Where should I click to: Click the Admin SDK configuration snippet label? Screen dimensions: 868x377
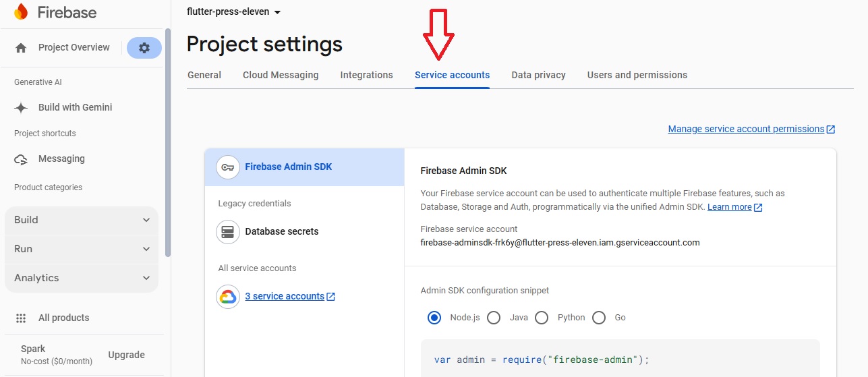pos(485,291)
